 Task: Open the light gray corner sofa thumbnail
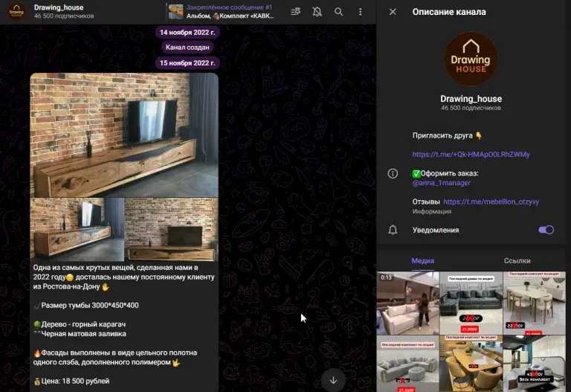(x=407, y=364)
